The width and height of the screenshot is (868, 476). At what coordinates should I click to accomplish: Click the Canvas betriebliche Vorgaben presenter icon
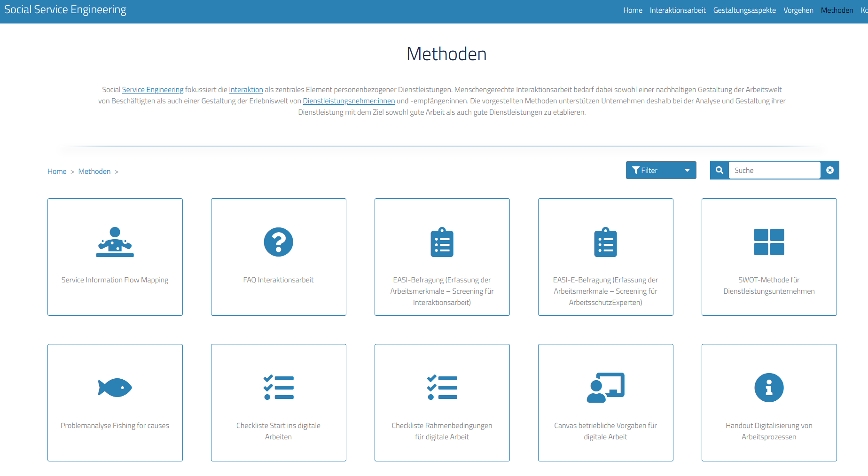(x=605, y=388)
